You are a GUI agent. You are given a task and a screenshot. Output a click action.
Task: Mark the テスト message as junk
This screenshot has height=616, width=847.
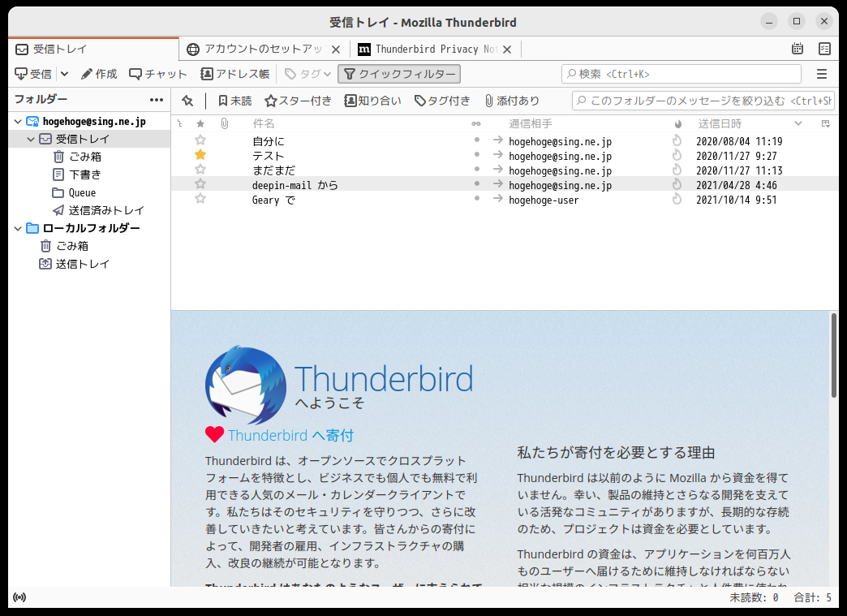[x=677, y=156]
